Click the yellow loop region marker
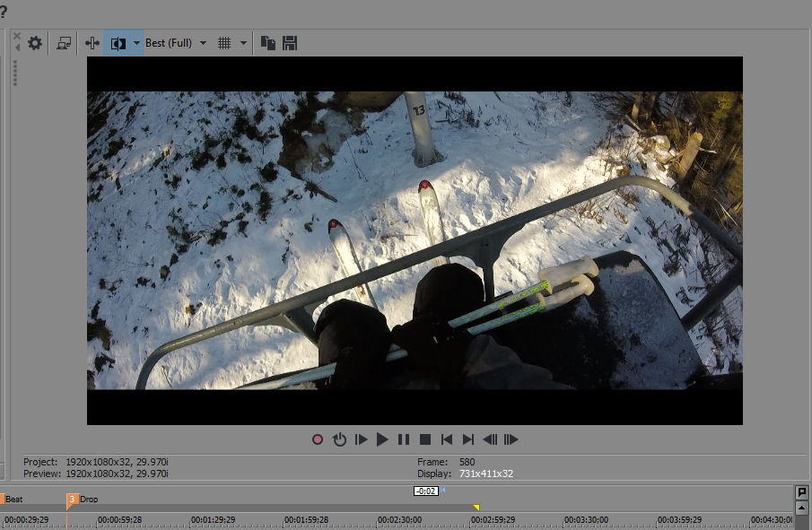This screenshot has height=530, width=812. tap(476, 508)
